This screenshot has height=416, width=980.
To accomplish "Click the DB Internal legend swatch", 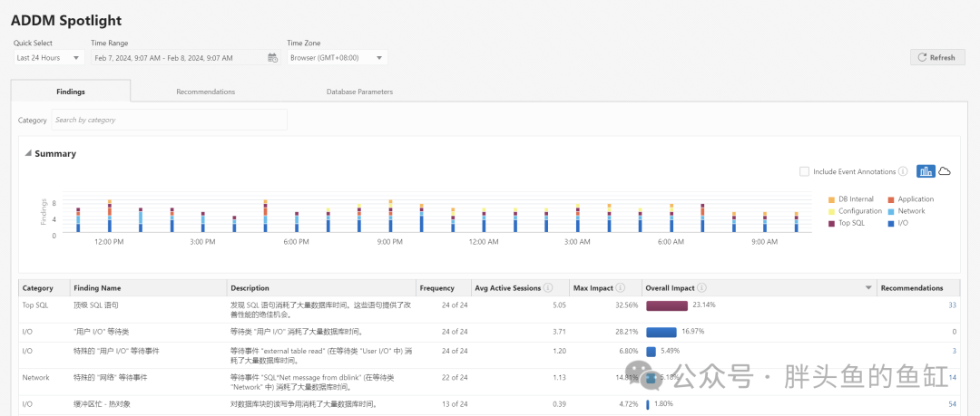I will [831, 199].
